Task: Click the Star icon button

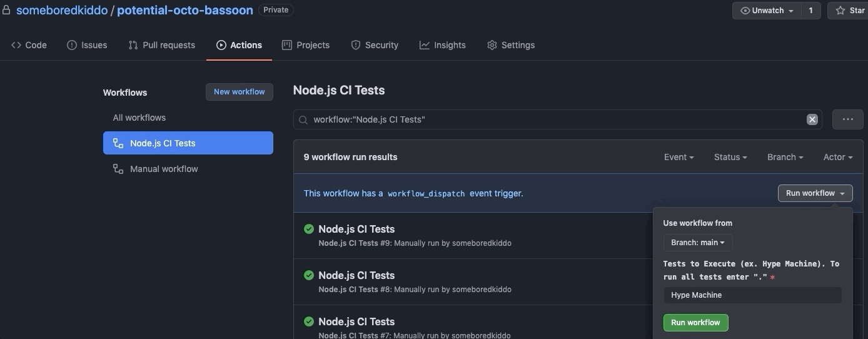Action: tap(848, 11)
